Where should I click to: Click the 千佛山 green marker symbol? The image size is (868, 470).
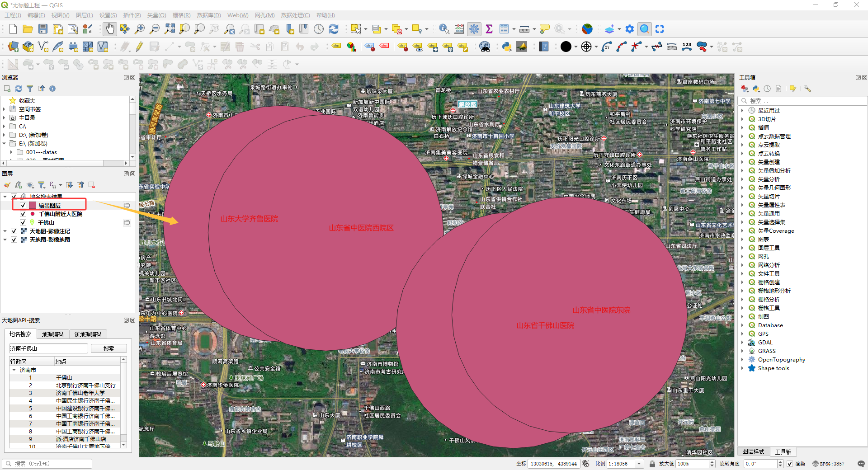[x=32, y=222]
